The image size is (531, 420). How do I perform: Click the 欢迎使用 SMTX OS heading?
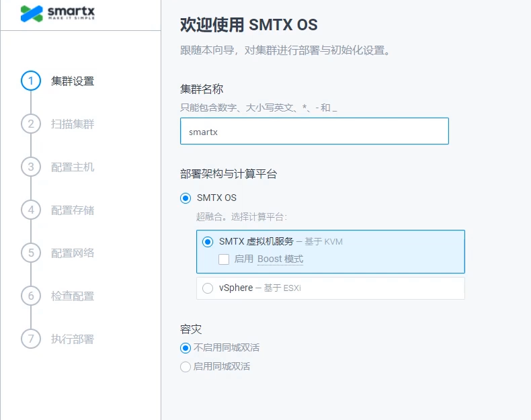pyautogui.click(x=249, y=25)
